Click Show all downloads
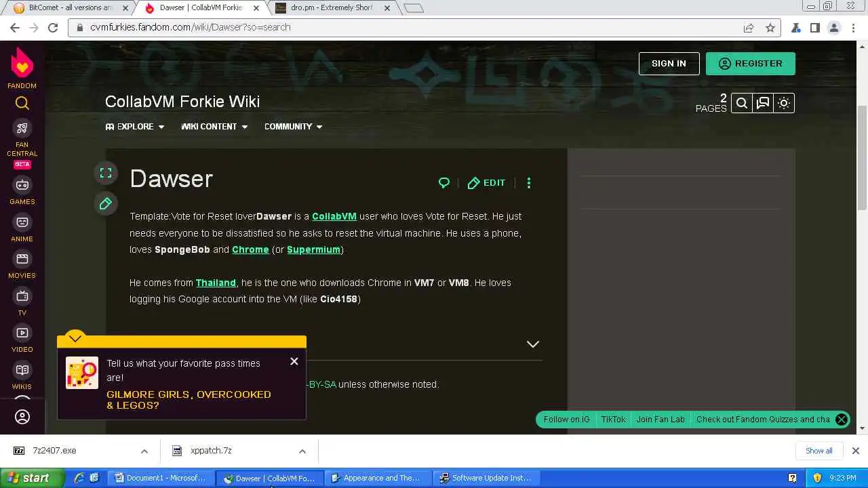The width and height of the screenshot is (868, 488). (818, 451)
